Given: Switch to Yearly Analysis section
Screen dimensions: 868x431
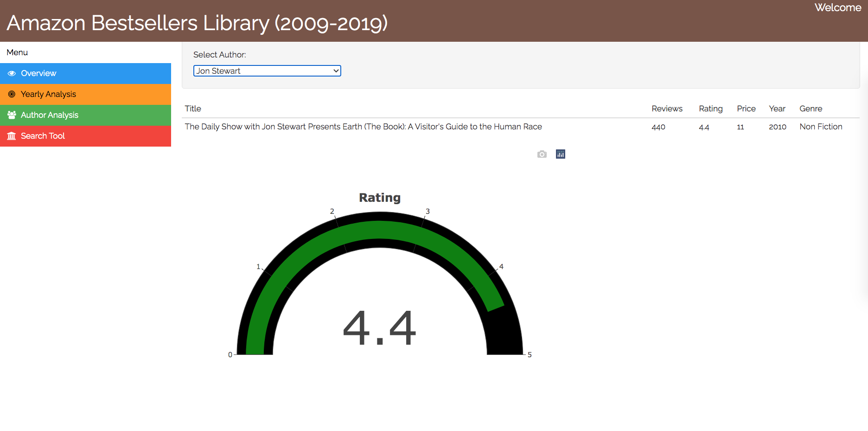Looking at the screenshot, I should coord(48,94).
